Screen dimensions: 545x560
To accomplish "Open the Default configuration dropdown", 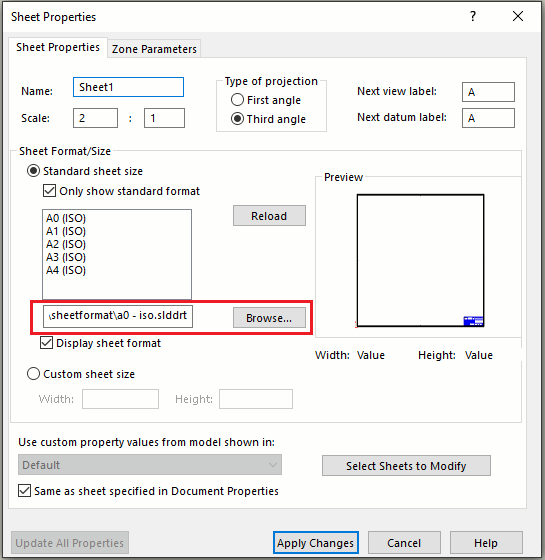I will click(x=150, y=465).
